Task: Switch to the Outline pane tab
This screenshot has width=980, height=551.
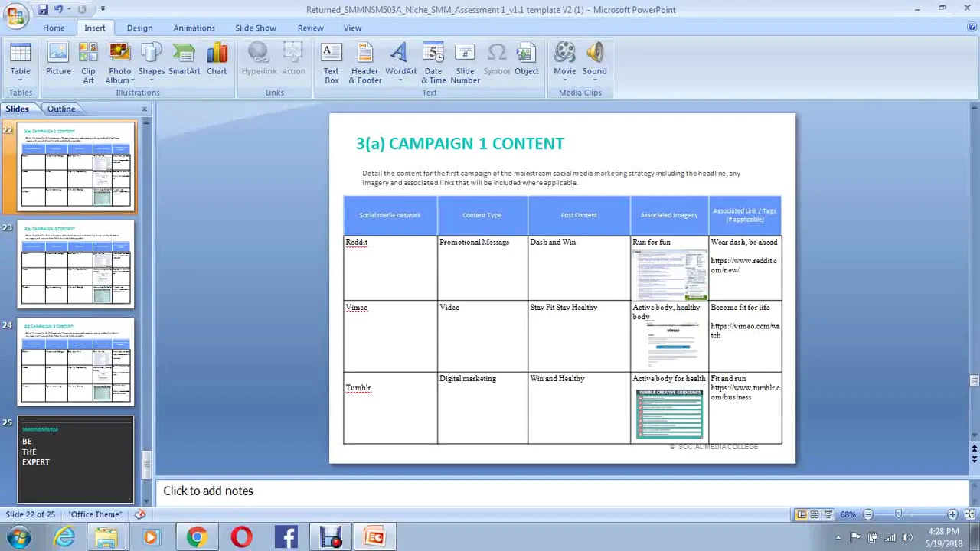Action: [x=61, y=109]
